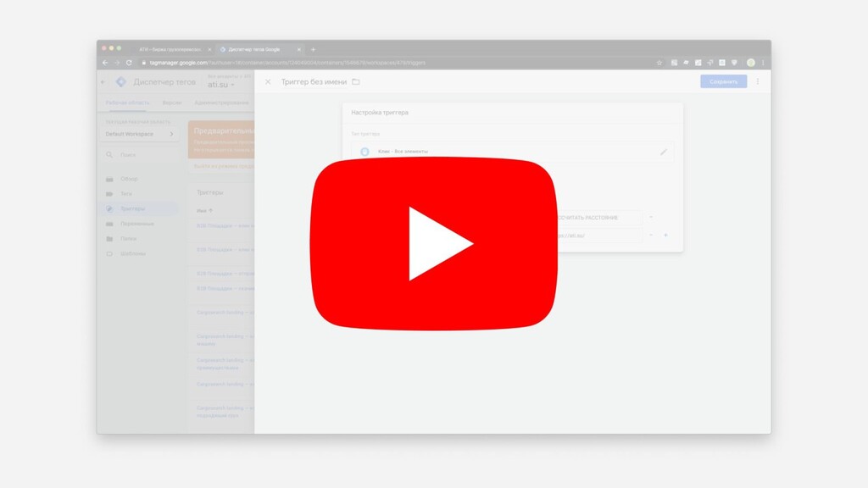The width and height of the screenshot is (868, 488).
Task: Remove the ati.su condition row with minus
Action: pyautogui.click(x=651, y=236)
